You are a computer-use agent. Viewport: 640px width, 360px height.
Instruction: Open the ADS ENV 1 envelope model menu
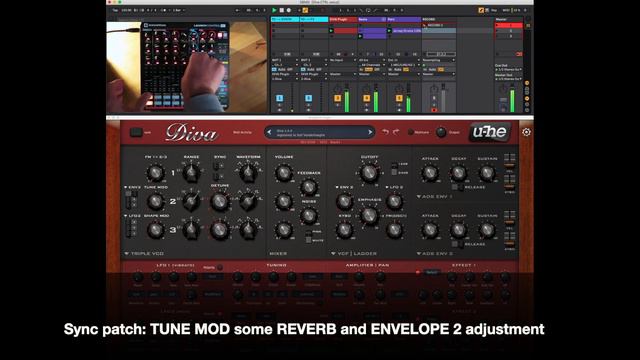pos(434,196)
